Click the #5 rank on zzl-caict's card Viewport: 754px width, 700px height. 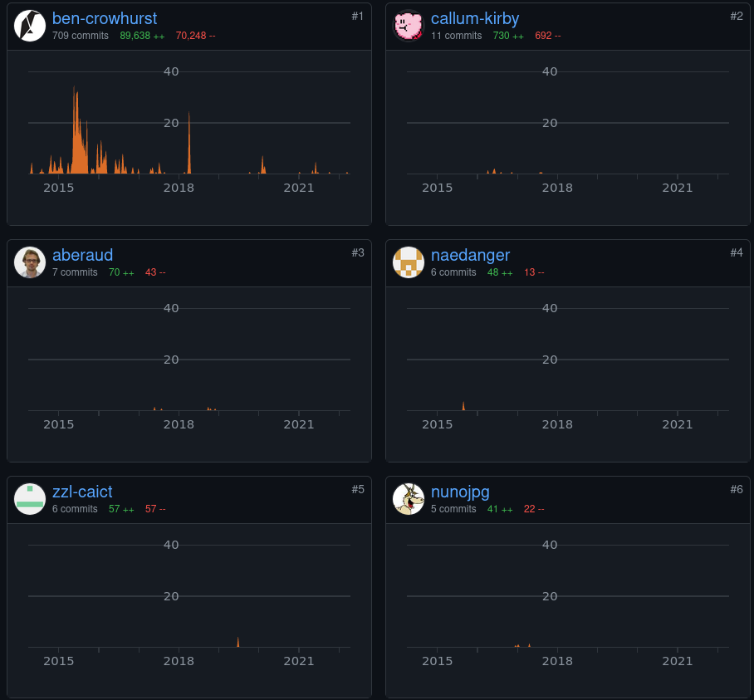(357, 489)
